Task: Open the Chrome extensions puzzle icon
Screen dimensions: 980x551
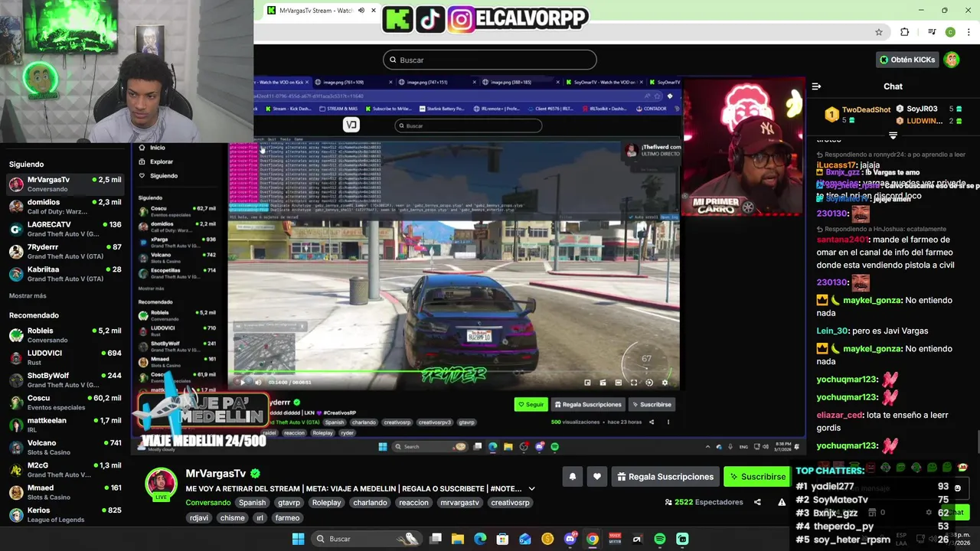Action: point(905,32)
